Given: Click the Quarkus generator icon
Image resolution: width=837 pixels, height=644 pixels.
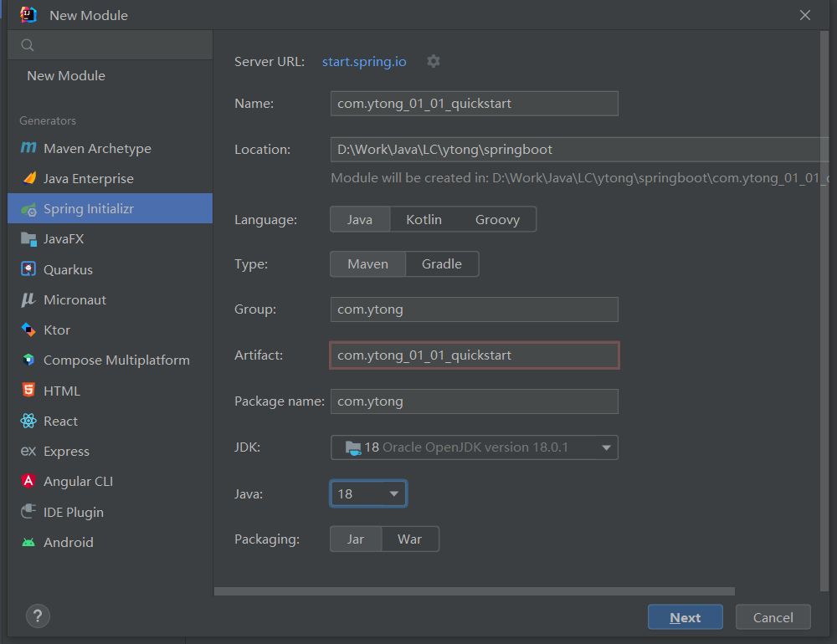Looking at the screenshot, I should [x=28, y=269].
